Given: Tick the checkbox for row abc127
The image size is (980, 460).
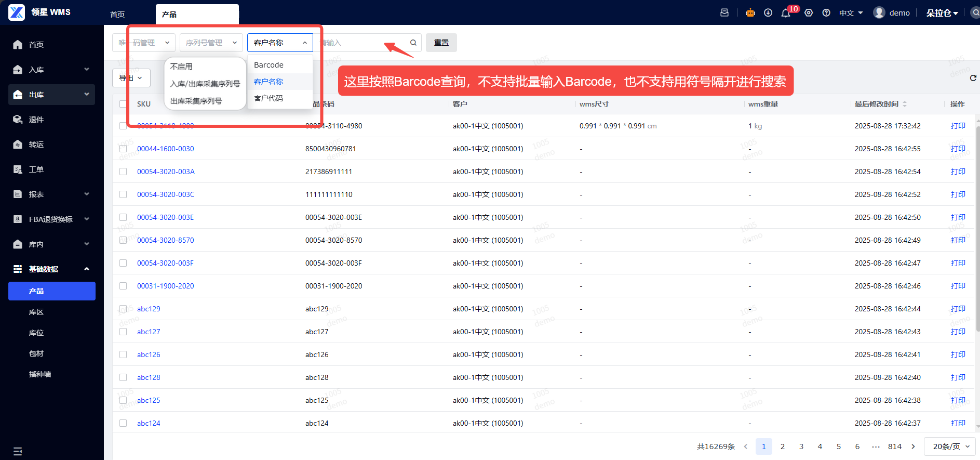Looking at the screenshot, I should pos(123,332).
